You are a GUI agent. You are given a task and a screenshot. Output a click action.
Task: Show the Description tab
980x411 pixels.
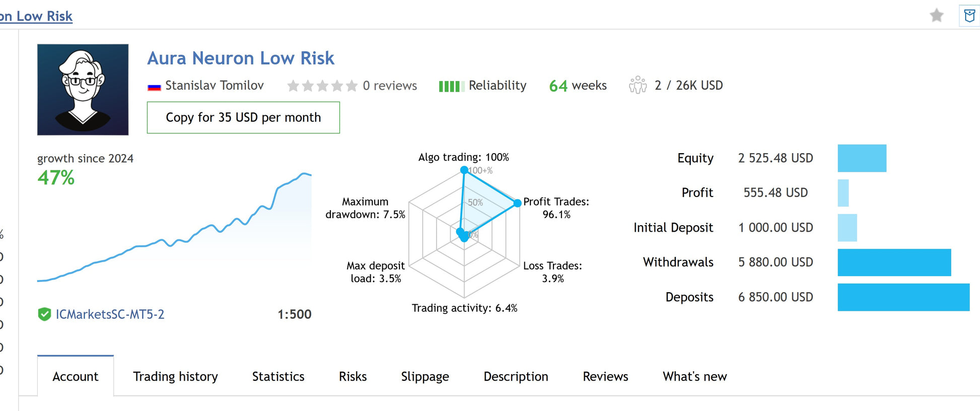click(516, 376)
